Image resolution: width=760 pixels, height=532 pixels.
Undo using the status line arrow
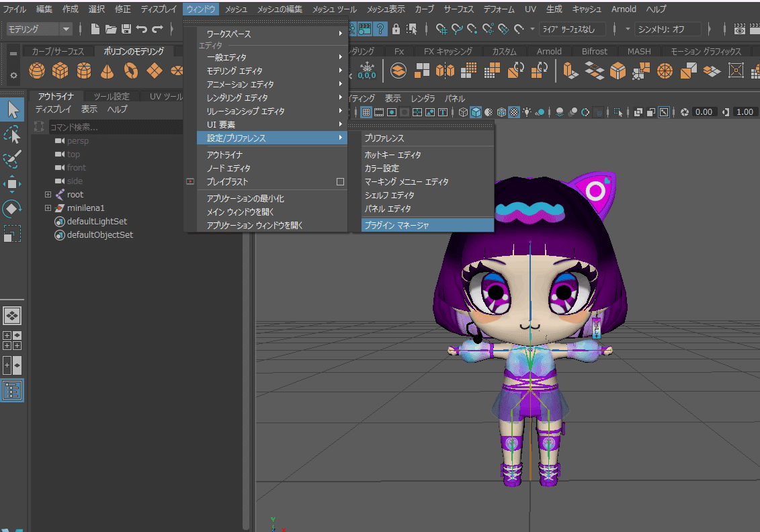click(142, 29)
